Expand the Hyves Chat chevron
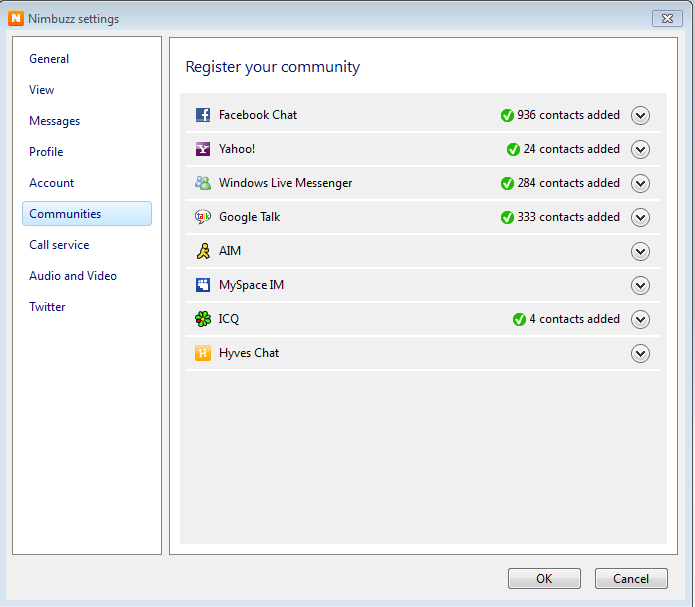This screenshot has width=695, height=607. (640, 353)
